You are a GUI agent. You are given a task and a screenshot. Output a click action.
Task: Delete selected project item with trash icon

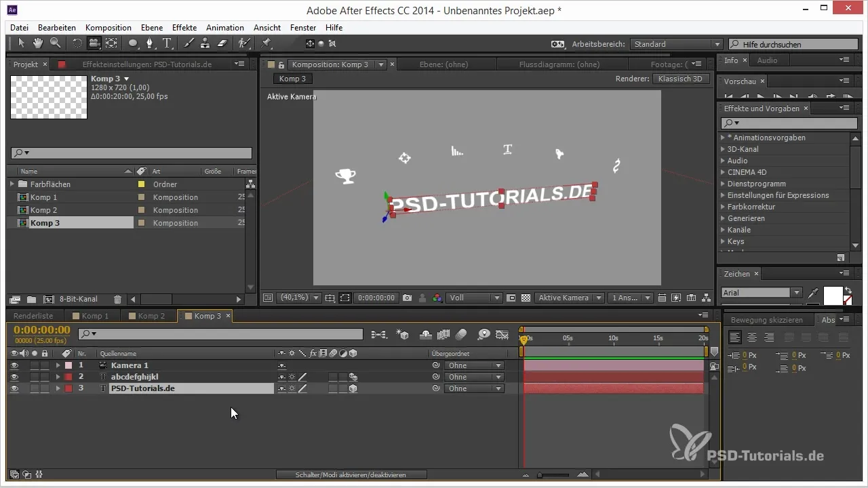[x=117, y=299]
